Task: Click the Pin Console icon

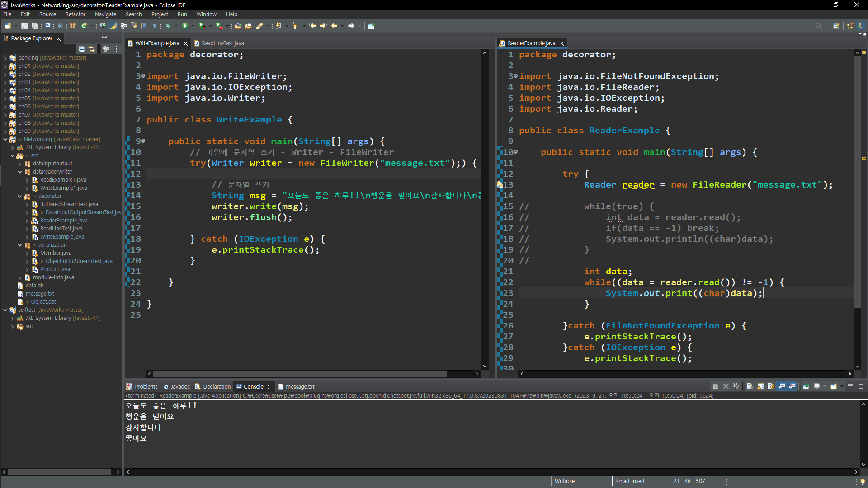Action: pos(806,386)
